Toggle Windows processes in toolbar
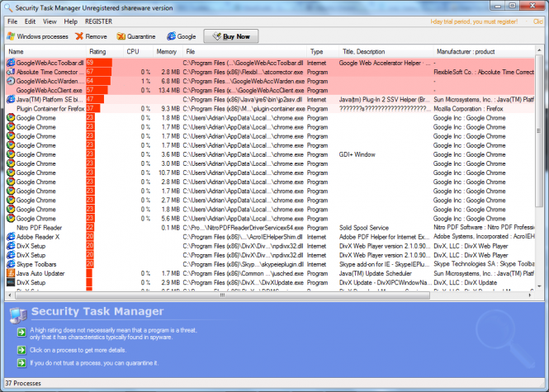549x392 pixels. (37, 36)
